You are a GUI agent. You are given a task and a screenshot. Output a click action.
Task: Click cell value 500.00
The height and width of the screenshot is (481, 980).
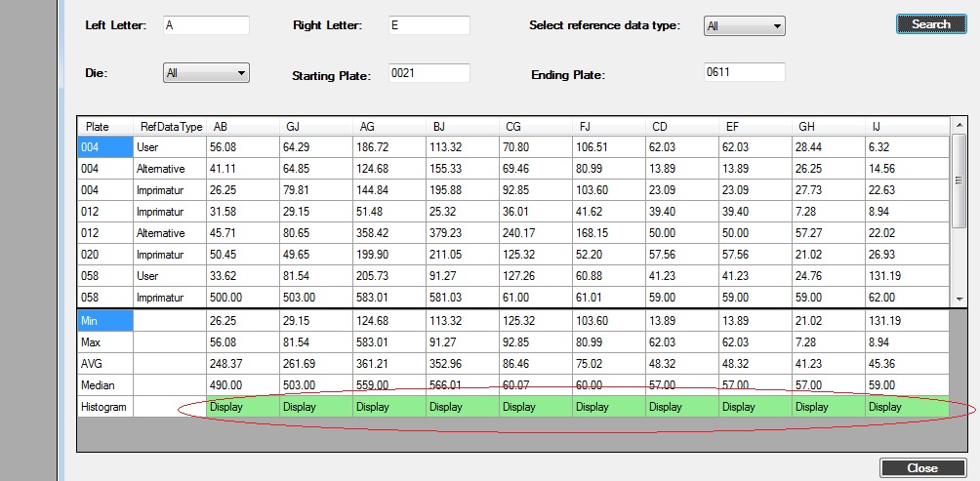coord(243,298)
